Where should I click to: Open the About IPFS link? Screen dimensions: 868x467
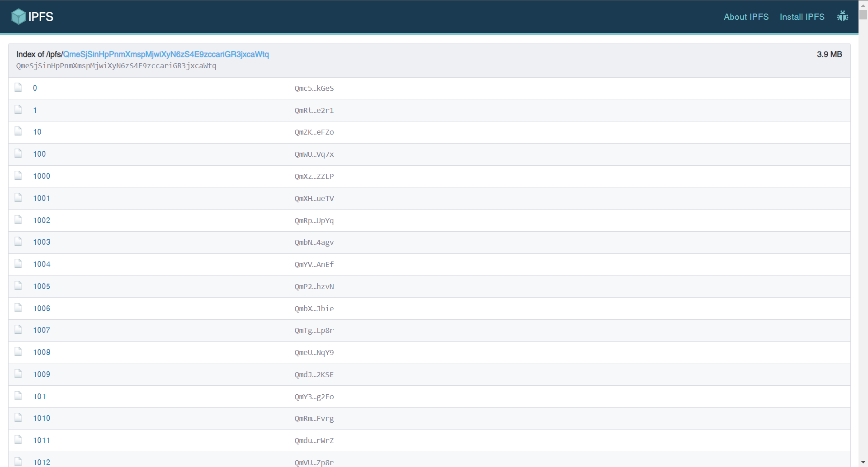746,17
